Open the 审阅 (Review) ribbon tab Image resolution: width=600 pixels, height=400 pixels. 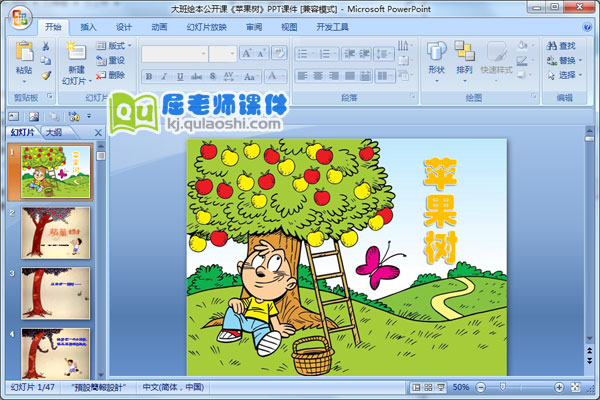click(254, 27)
